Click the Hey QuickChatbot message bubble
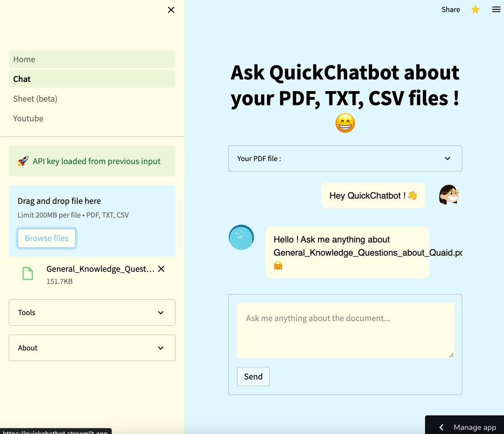Screen dimensions: 504x434 click(373, 196)
